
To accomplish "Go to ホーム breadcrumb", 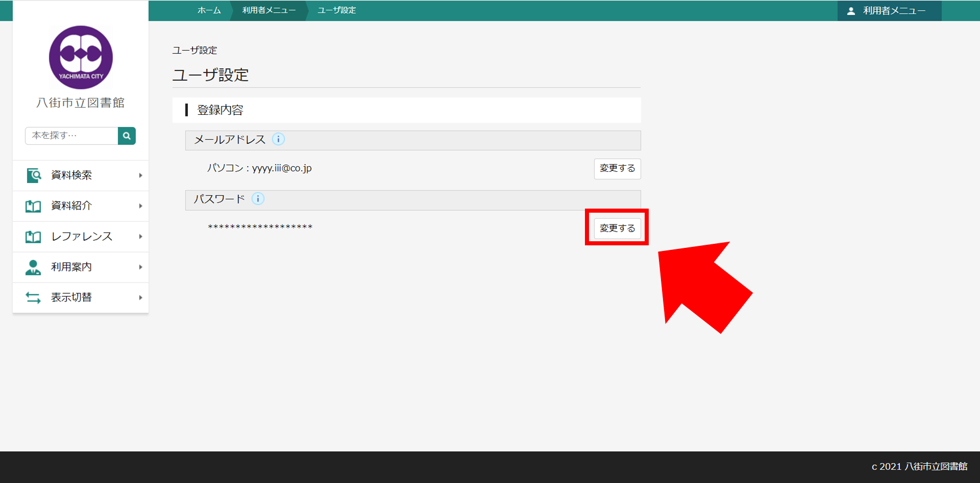I will [209, 10].
